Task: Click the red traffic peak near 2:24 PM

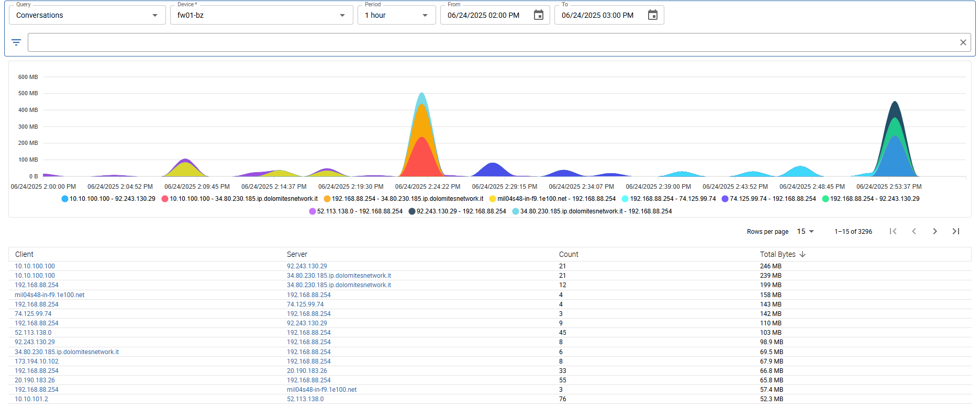Action: pos(422,160)
